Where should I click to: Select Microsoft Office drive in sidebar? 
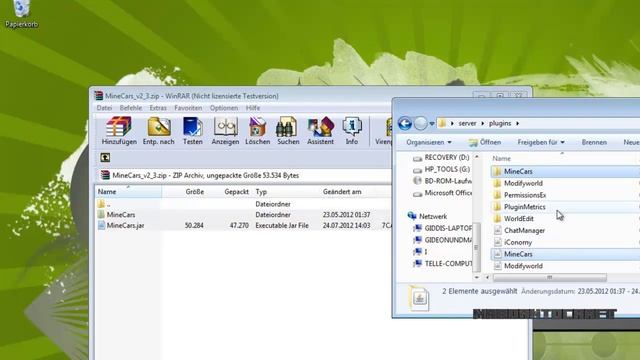pos(442,193)
